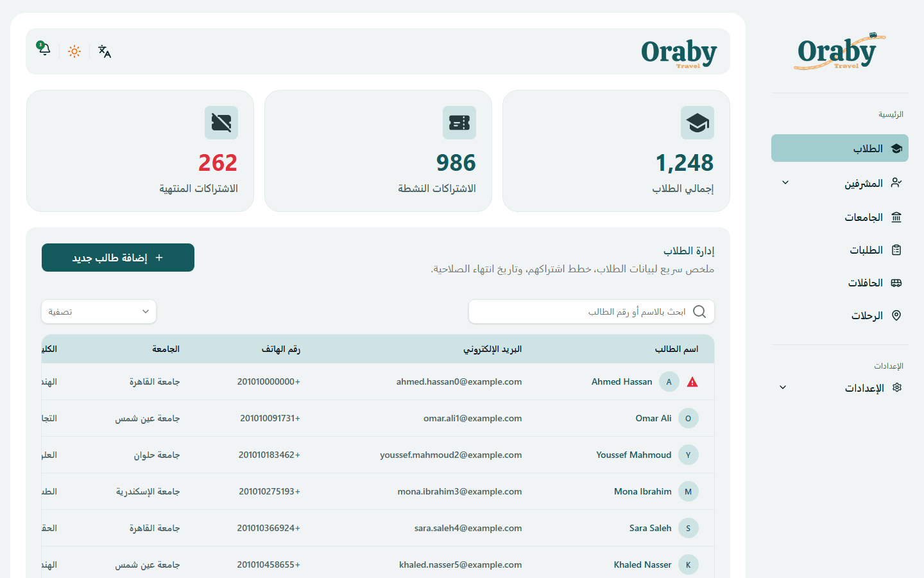This screenshot has height=578, width=924.
Task: Click البريد الإلكتروني column header
Action: tap(493, 349)
